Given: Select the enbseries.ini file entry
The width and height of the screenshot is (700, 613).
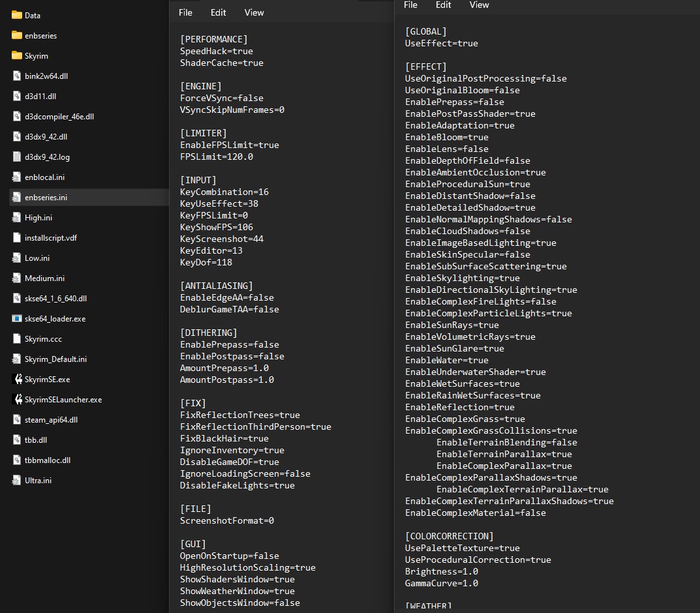Looking at the screenshot, I should [x=46, y=197].
